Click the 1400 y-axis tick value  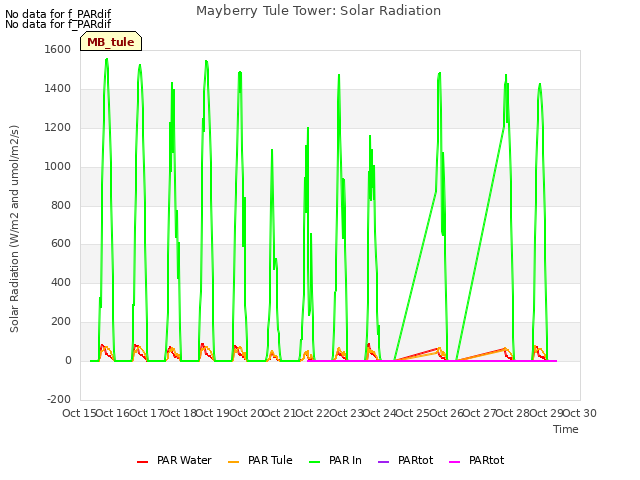coord(58,88)
